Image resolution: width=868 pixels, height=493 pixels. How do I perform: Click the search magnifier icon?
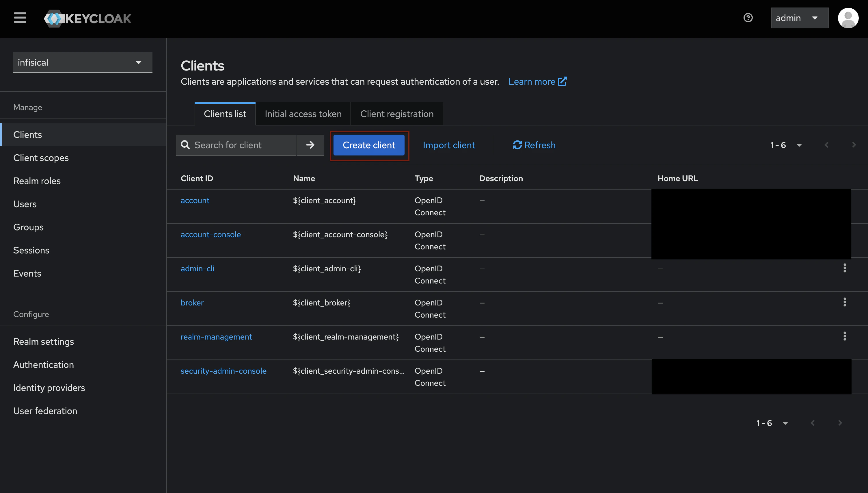pyautogui.click(x=185, y=145)
